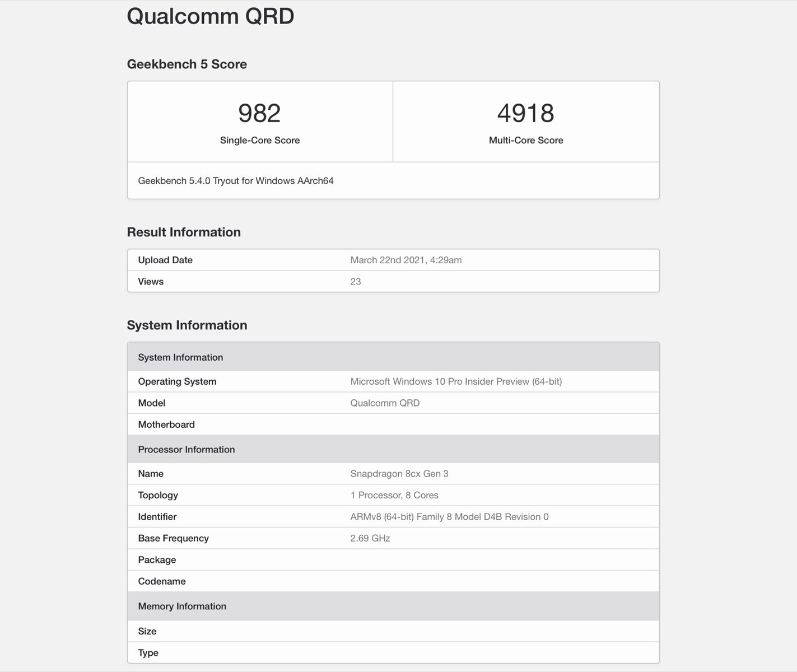Viewport: 797px width, 672px height.
Task: Click the single-core score value 982
Action: click(x=259, y=113)
